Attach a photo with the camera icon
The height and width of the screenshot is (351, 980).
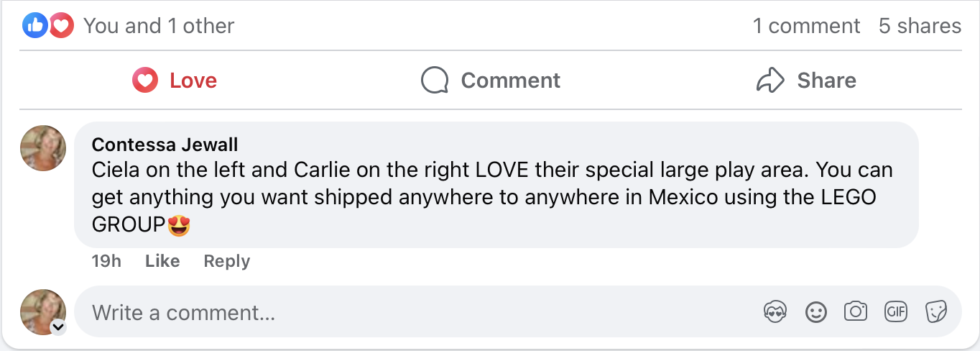tap(856, 311)
